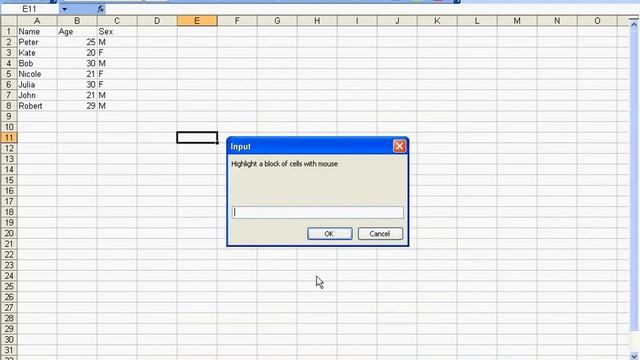640x360 pixels.
Task: Click vertical scrollbar down arrow
Action: 633,356
